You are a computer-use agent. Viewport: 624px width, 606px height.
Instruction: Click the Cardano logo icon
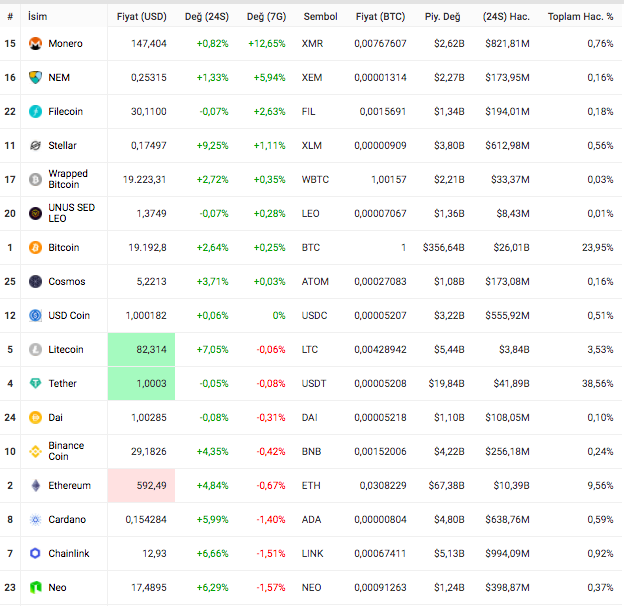point(35,519)
